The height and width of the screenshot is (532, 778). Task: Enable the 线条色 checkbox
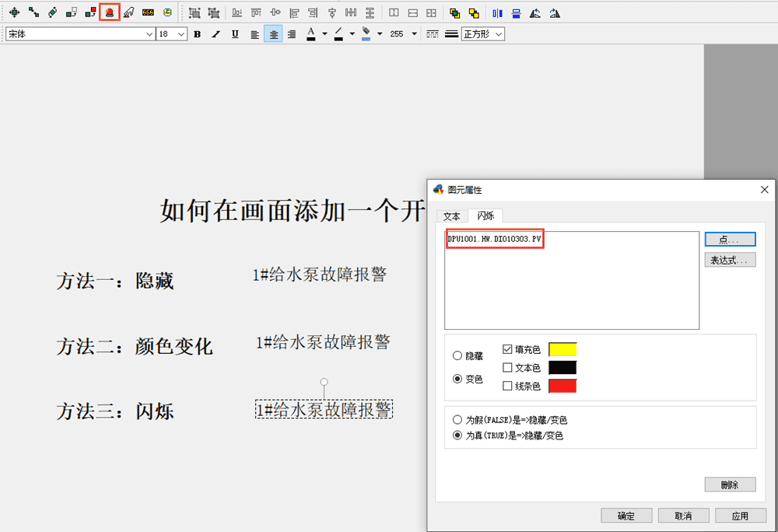(507, 386)
